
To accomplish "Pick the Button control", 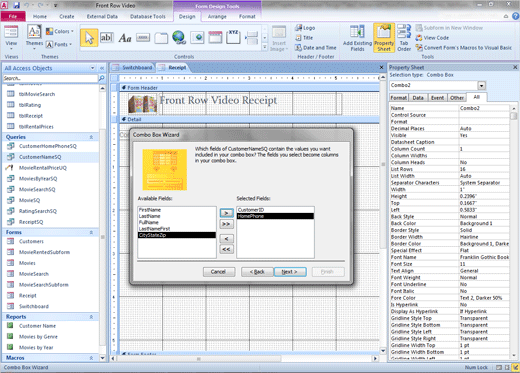I will pos(143,38).
